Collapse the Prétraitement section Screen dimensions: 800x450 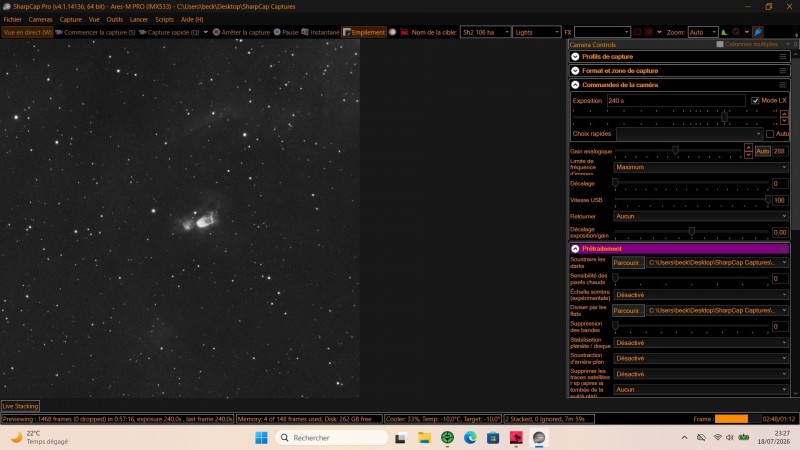(576, 248)
